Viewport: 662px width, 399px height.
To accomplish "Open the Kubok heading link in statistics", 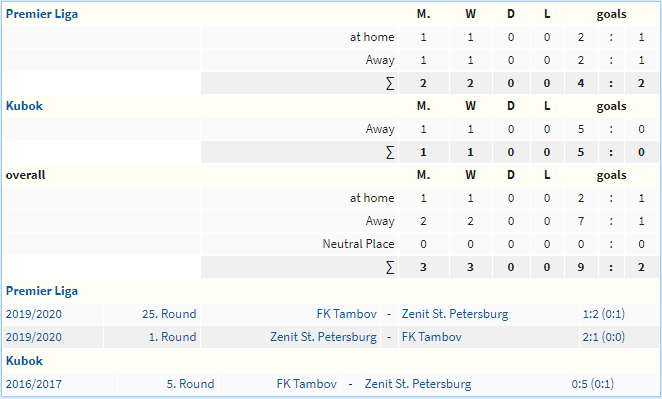I will point(24,106).
